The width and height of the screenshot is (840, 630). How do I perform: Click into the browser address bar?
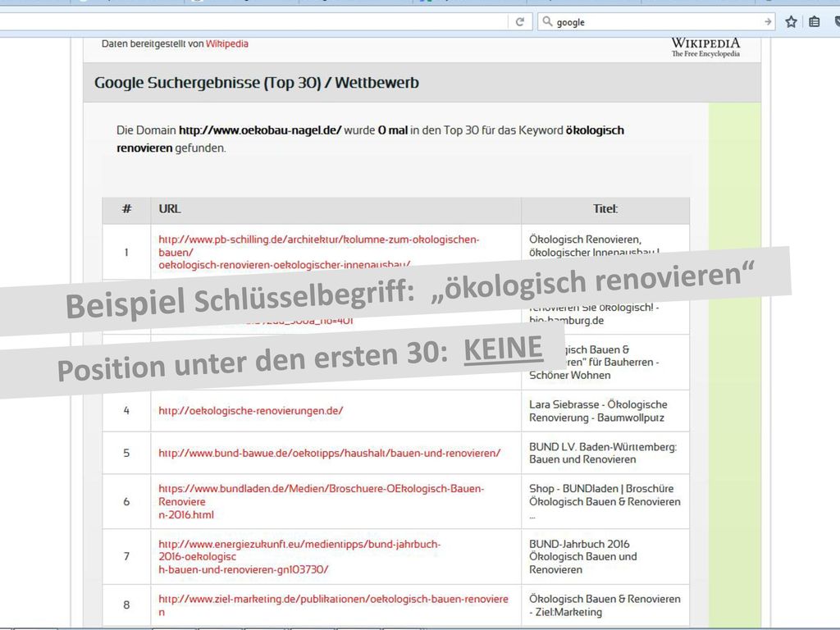253,21
